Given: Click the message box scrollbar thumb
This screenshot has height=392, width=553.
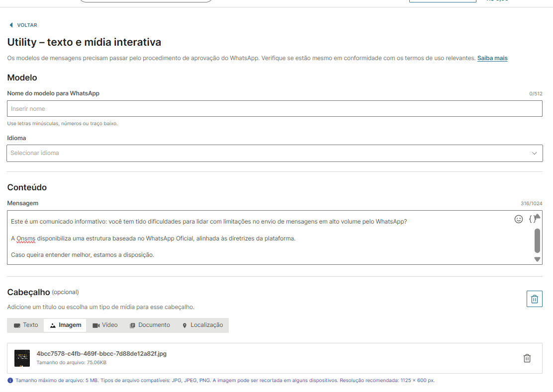Looking at the screenshot, I should (x=537, y=240).
